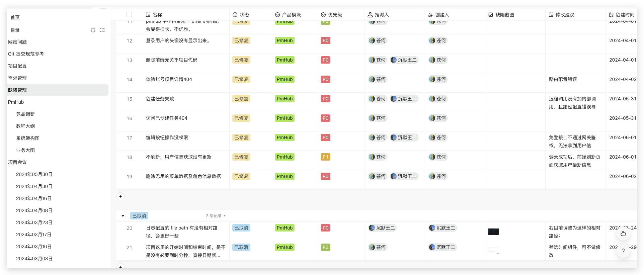Screen dimensions: 644x275
Task: Click the name cell 删除前端无关乎项目代码
Action: click(172, 60)
